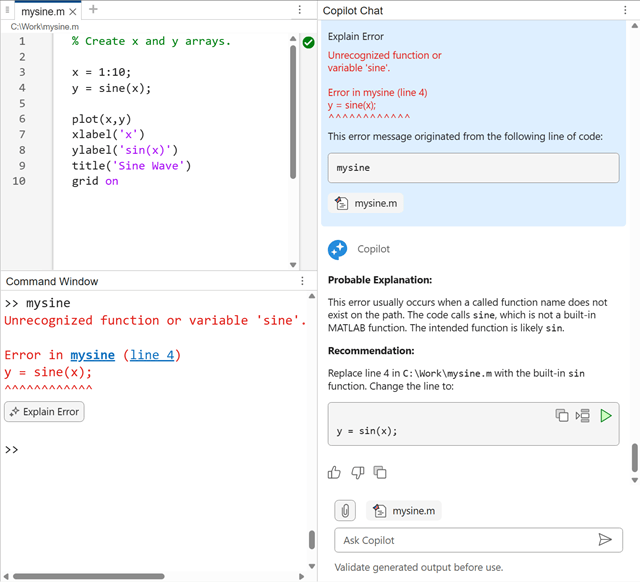Click the Command Window scroll up arrow
The width and height of the screenshot is (640, 582).
pos(312,296)
